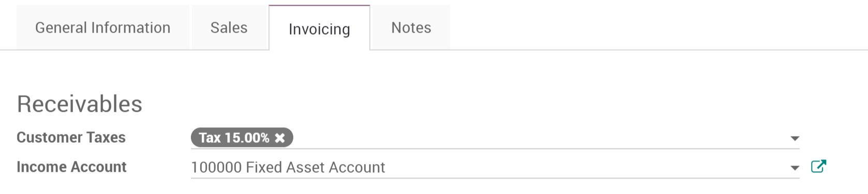
Task: Click the Tax 15.00% tag label
Action: [x=242, y=138]
